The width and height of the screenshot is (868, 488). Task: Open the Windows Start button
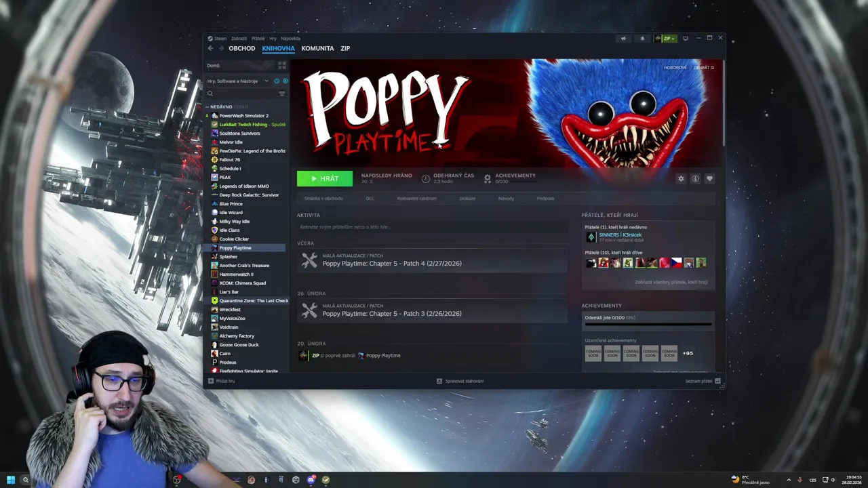[11, 480]
